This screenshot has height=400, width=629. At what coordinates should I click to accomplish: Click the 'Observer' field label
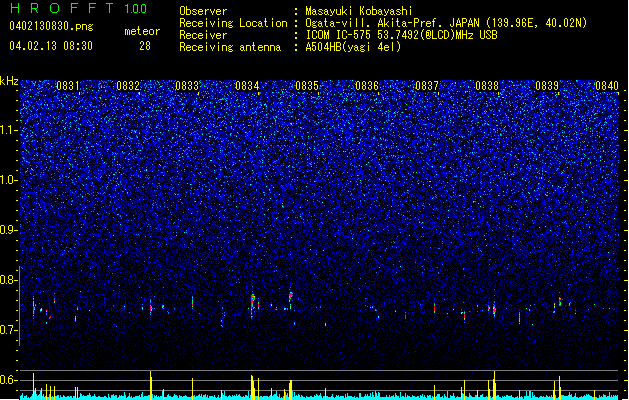203,11
